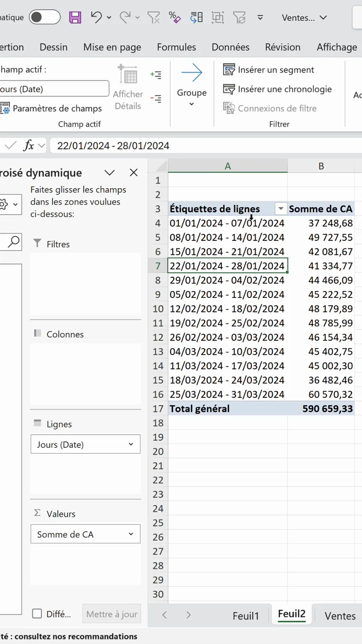Click the fx insert function icon
The image size is (362, 644).
tap(29, 145)
